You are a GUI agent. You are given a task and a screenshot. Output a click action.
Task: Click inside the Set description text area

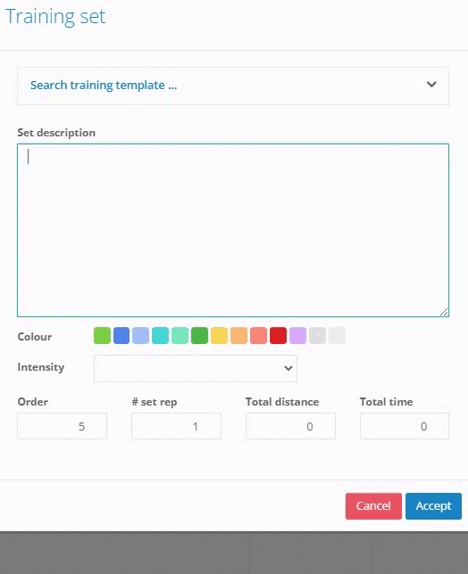coord(233,230)
